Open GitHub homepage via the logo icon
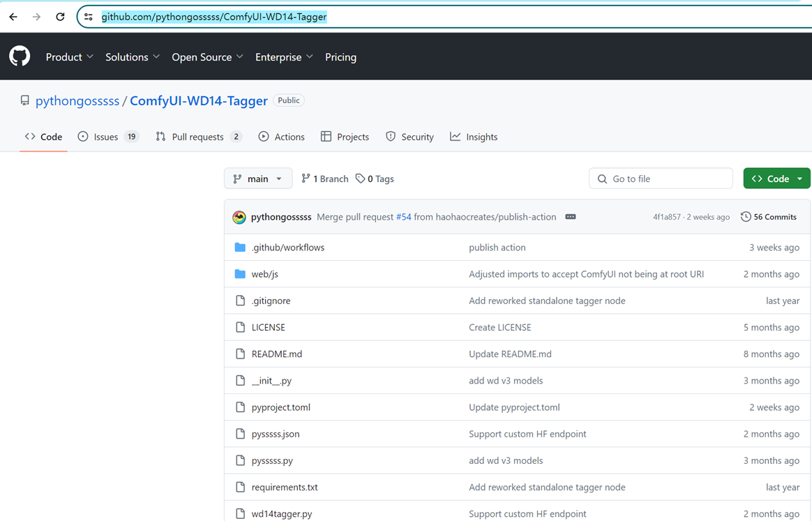Viewport: 812px width, 521px height. [x=19, y=56]
